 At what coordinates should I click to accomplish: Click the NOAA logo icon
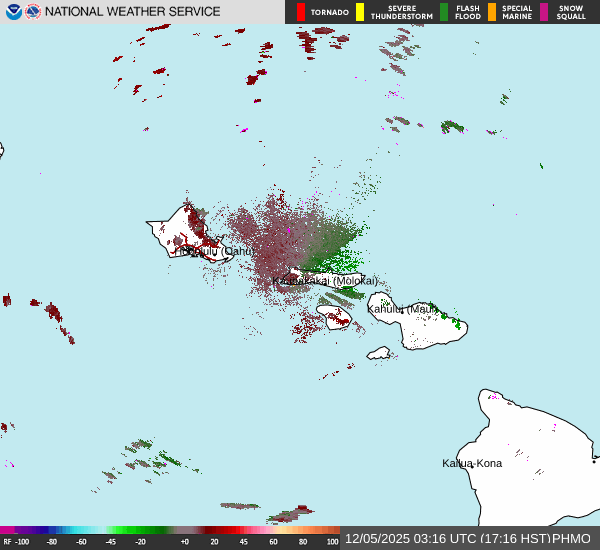point(13,12)
